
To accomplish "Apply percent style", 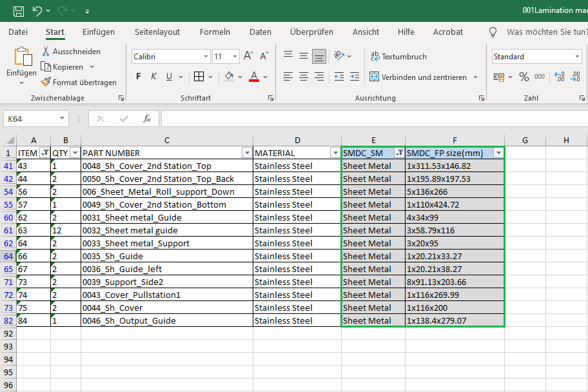I will [x=524, y=77].
